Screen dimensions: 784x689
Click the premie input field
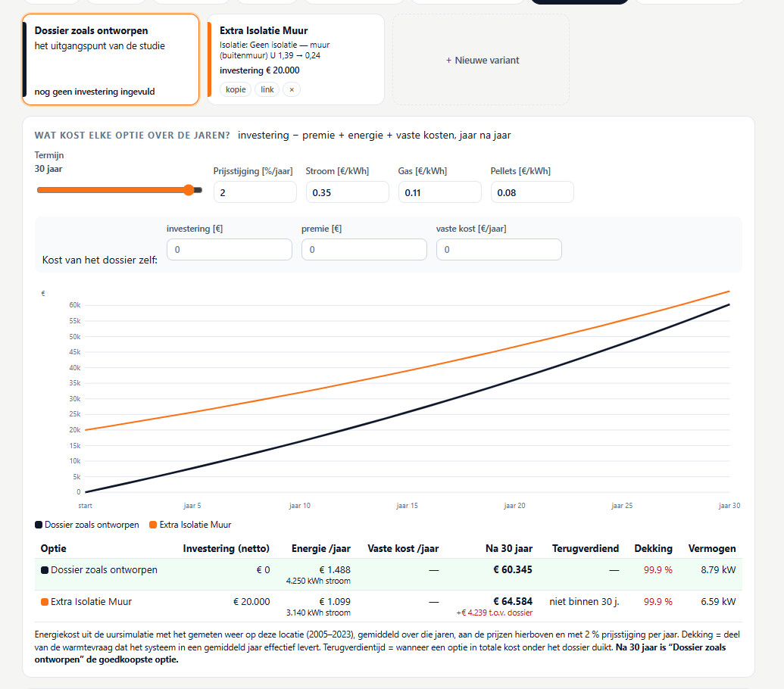pos(364,249)
